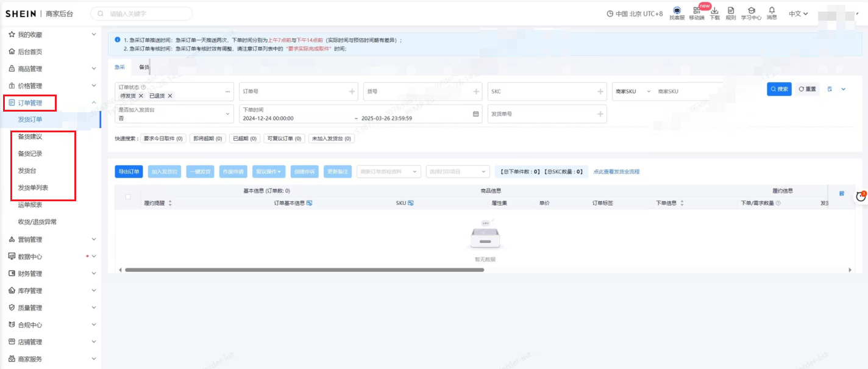The image size is (868, 369).
Task: Expand more filters chevron beside 重置
Action: click(844, 89)
